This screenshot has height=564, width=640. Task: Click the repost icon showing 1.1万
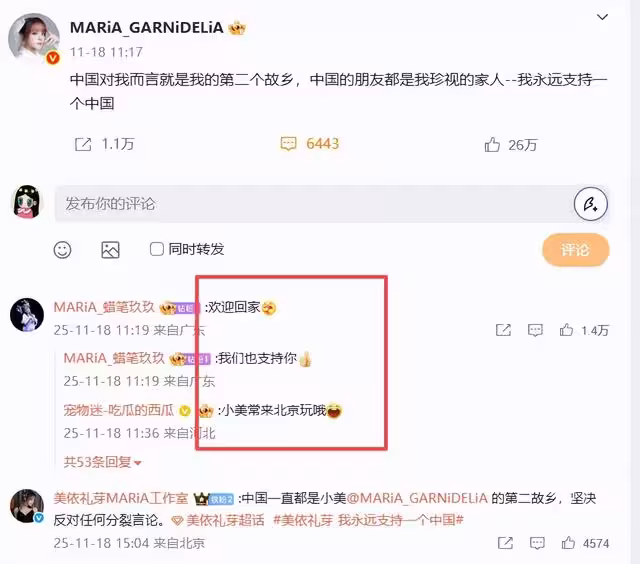[83, 144]
